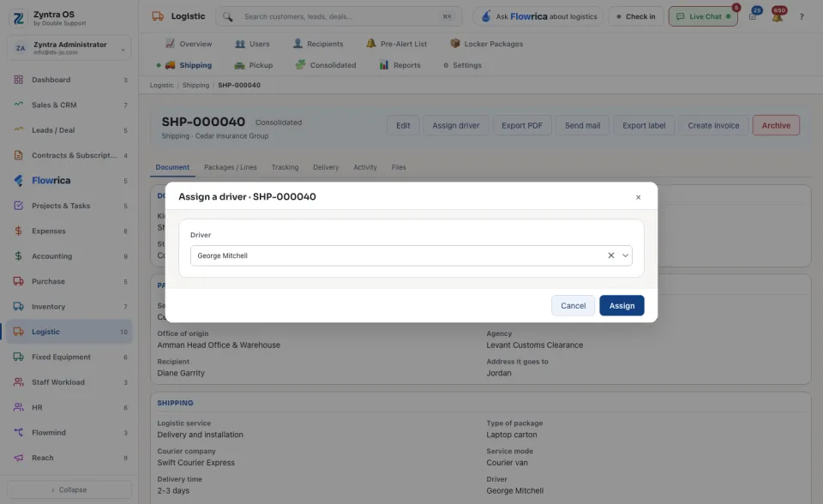823x504 pixels.
Task: Click the search customers input field
Action: click(x=339, y=16)
